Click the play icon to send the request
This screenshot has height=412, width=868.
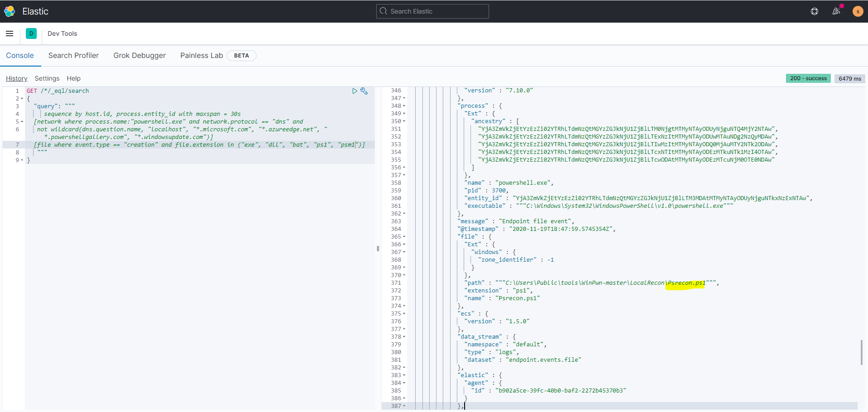[355, 91]
